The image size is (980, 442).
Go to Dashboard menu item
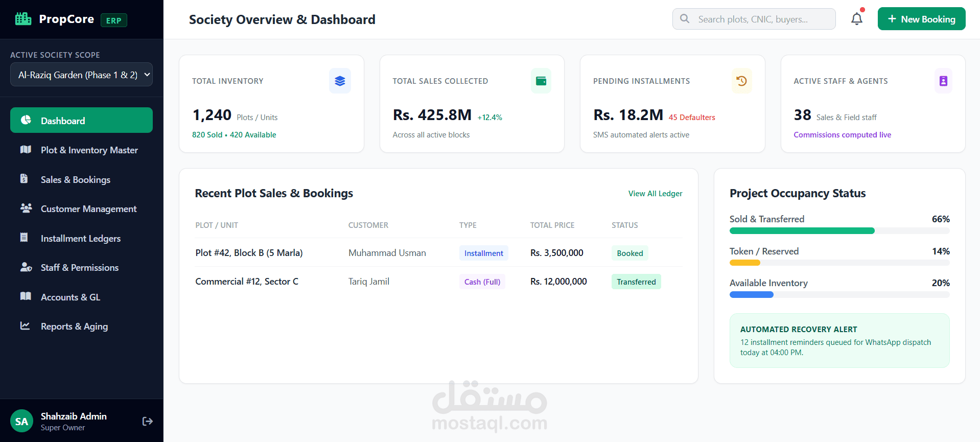pos(81,120)
